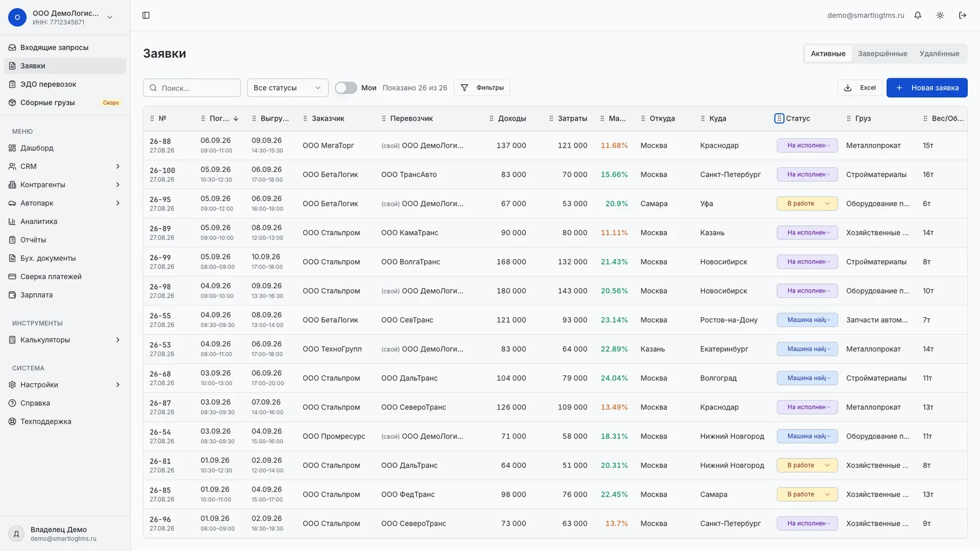Screen dimensions: 980x551
Task: Expand Контрагенты submenu
Action: (x=118, y=184)
